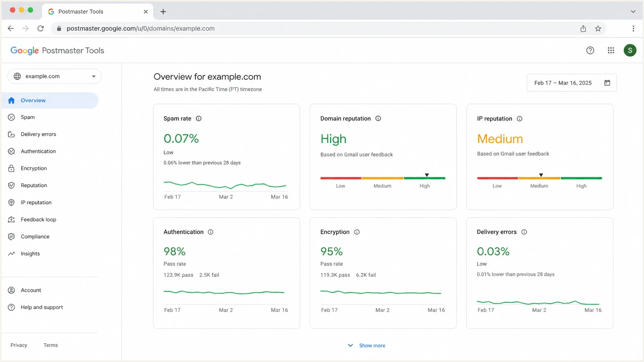Screen dimensions: 644x362
Task: Click the Spam icon in the sidebar
Action: 11,117
